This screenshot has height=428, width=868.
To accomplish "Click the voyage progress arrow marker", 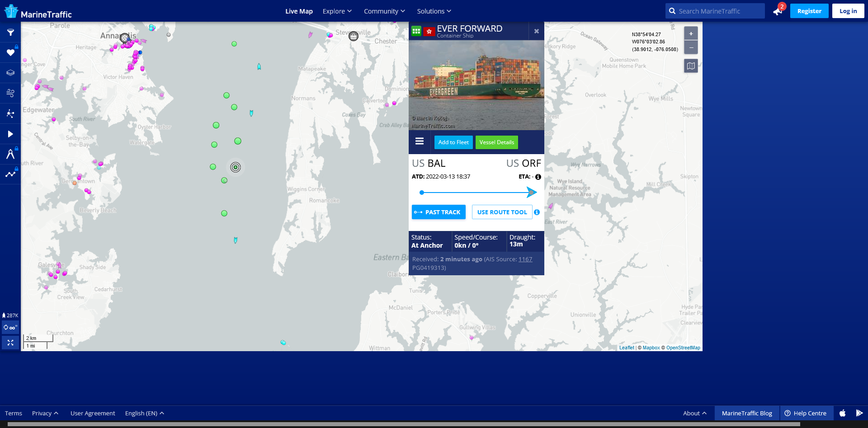I will (532, 193).
